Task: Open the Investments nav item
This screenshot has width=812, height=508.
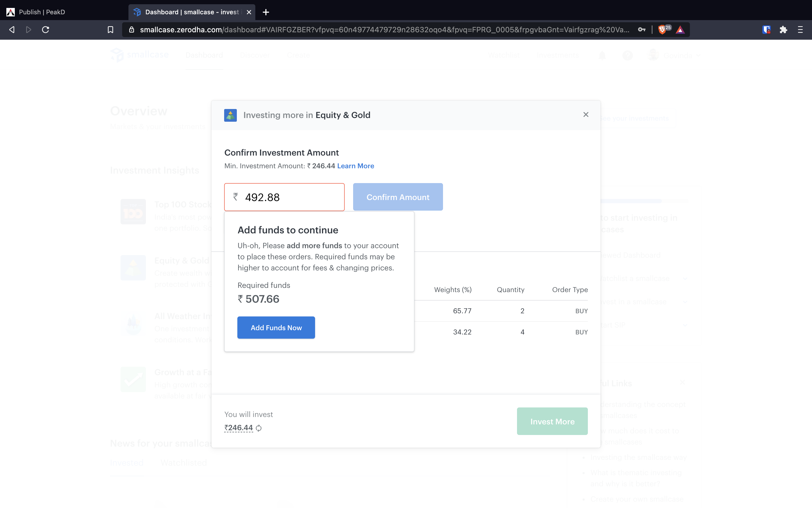Action: click(558, 55)
